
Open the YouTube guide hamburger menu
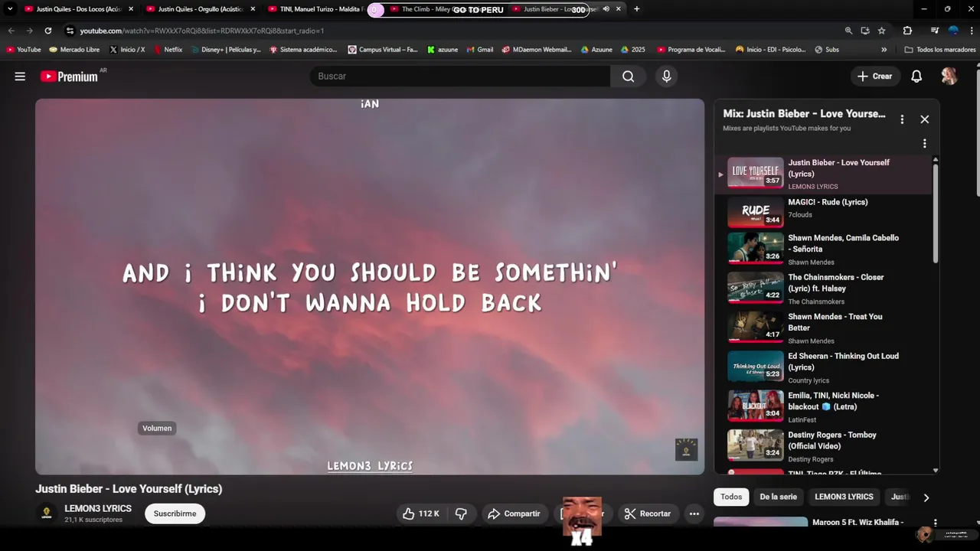(20, 77)
